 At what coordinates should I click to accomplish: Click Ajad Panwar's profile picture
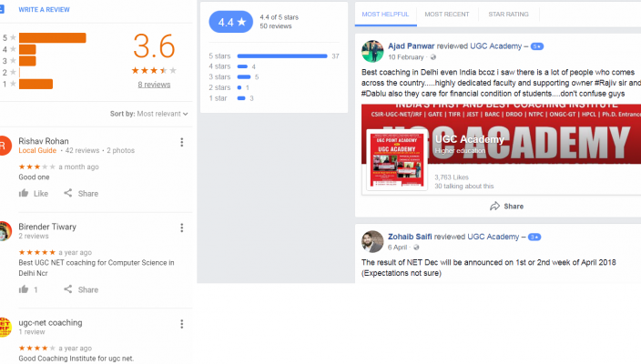tap(372, 51)
